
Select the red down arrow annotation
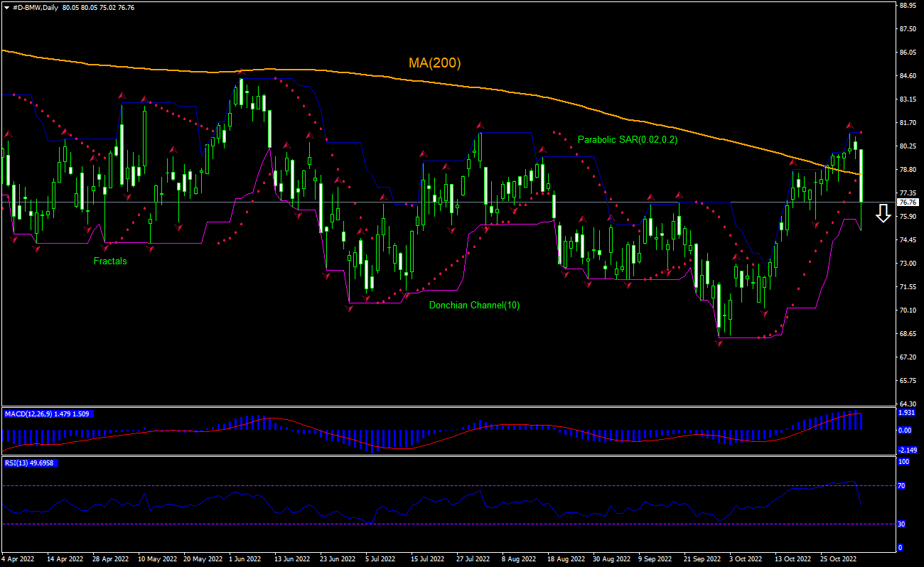pos(883,213)
